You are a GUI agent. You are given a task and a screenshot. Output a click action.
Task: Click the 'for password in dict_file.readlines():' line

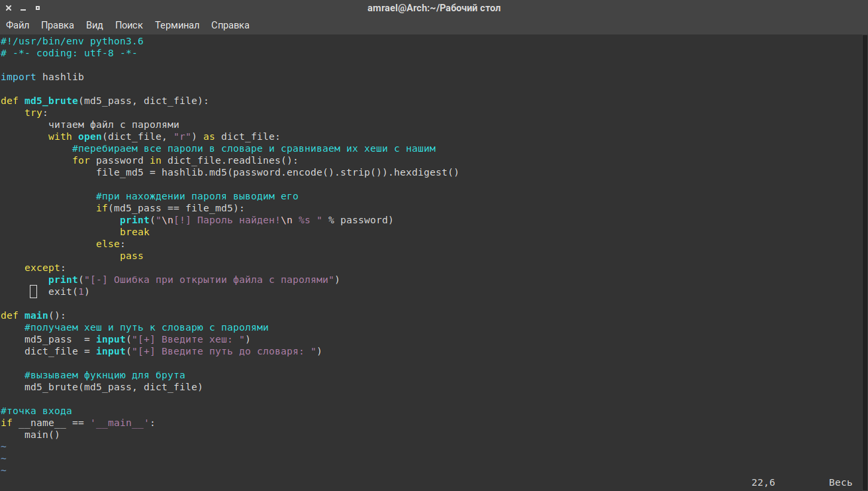pos(185,160)
